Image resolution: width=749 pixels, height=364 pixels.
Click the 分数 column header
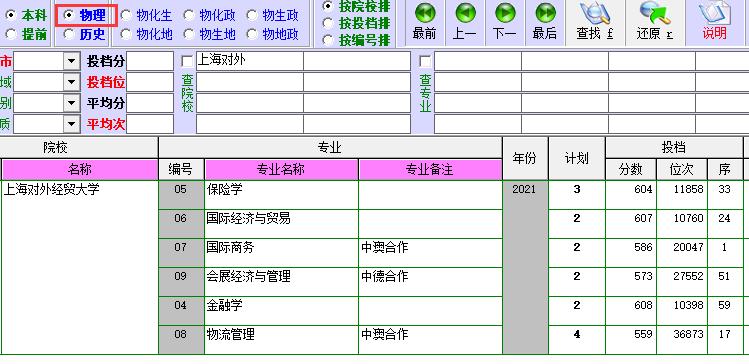(631, 170)
